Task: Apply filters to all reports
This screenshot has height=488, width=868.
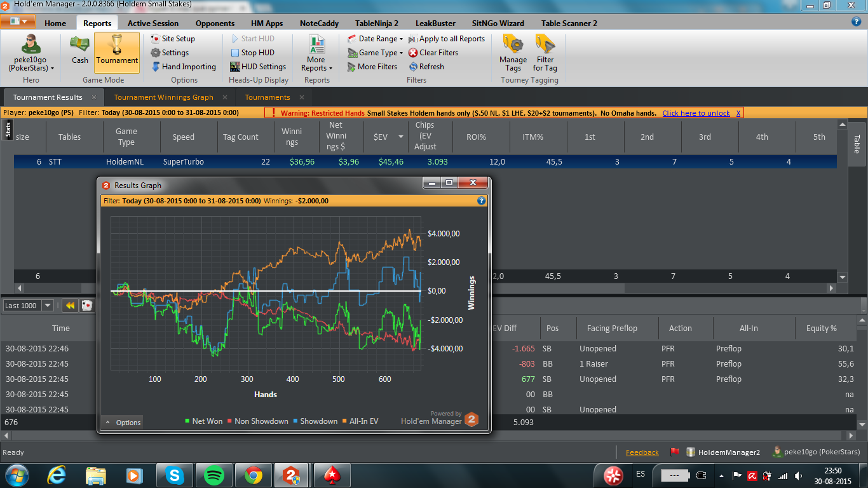Action: 447,39
